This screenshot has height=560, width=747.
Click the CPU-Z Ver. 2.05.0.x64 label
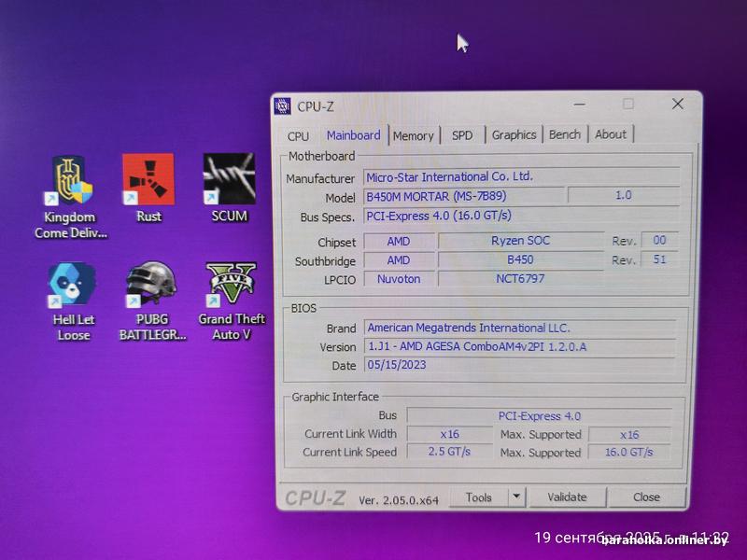[x=399, y=500]
